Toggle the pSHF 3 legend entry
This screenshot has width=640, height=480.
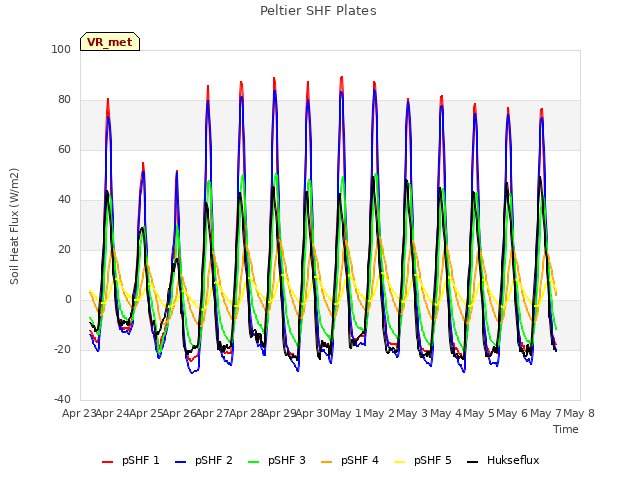(x=277, y=460)
